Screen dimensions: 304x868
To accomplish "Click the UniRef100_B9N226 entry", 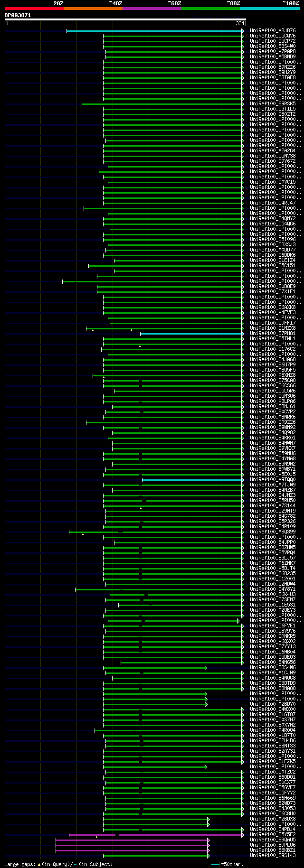I will [273, 67].
